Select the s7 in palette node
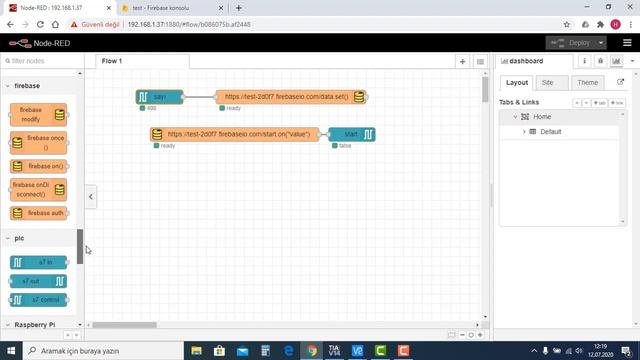Viewport: 640px width, 360px height. [38, 262]
